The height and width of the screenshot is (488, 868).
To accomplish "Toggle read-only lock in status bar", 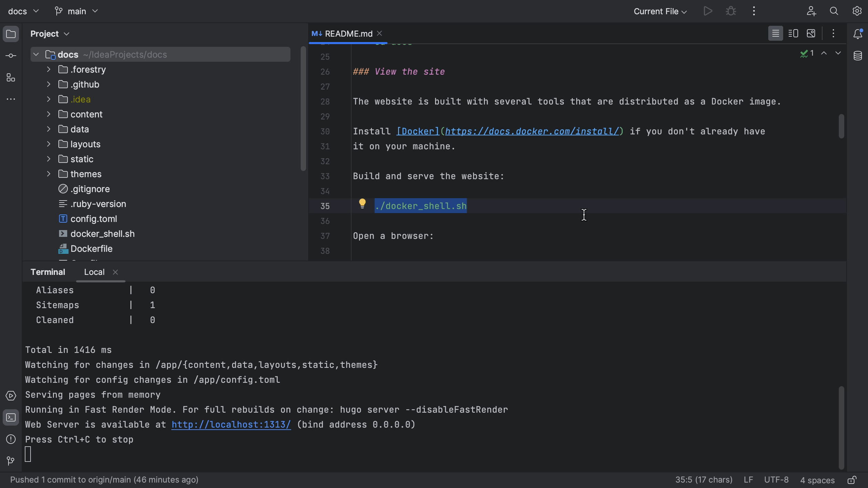I will (x=852, y=480).
